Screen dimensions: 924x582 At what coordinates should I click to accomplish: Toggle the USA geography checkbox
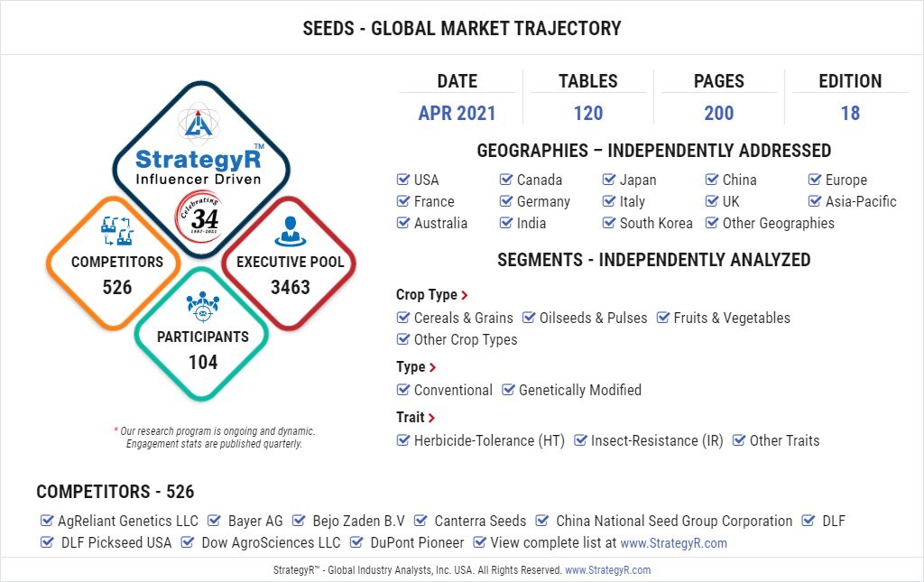tap(403, 180)
